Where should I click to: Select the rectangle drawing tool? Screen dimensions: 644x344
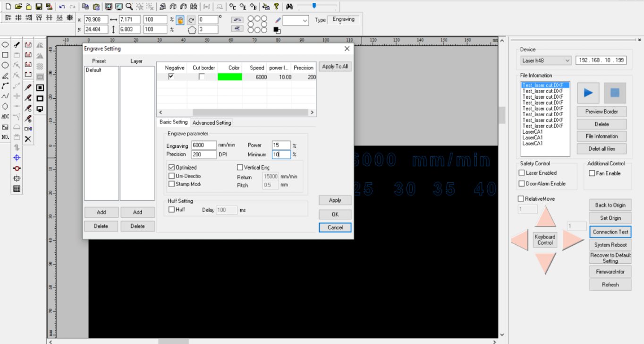(5, 55)
